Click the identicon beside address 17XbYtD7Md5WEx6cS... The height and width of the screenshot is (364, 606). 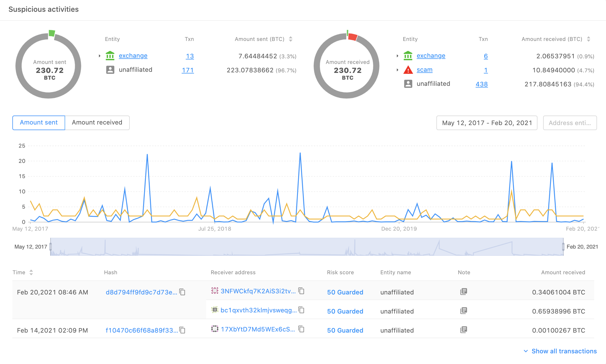tap(215, 329)
